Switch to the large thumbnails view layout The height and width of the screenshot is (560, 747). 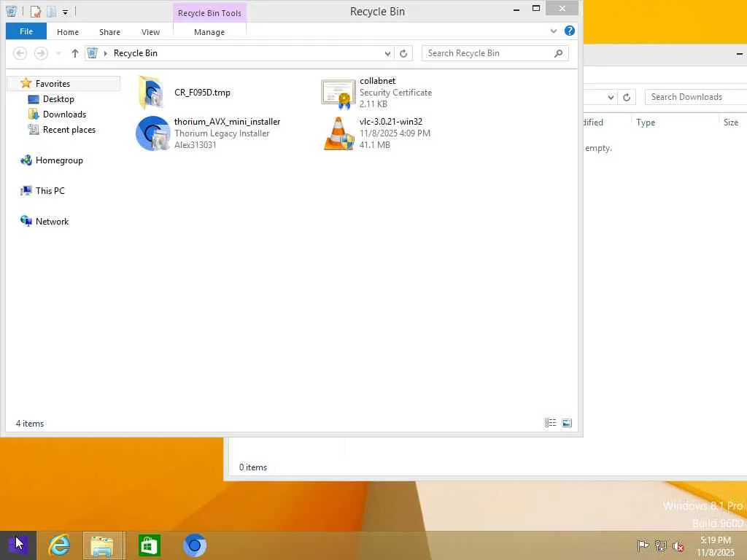click(567, 423)
